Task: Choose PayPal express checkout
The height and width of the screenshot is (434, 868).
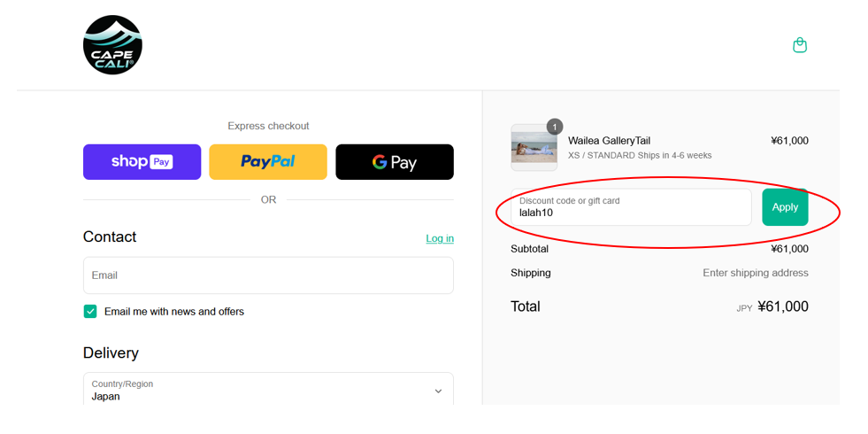Action: click(268, 162)
